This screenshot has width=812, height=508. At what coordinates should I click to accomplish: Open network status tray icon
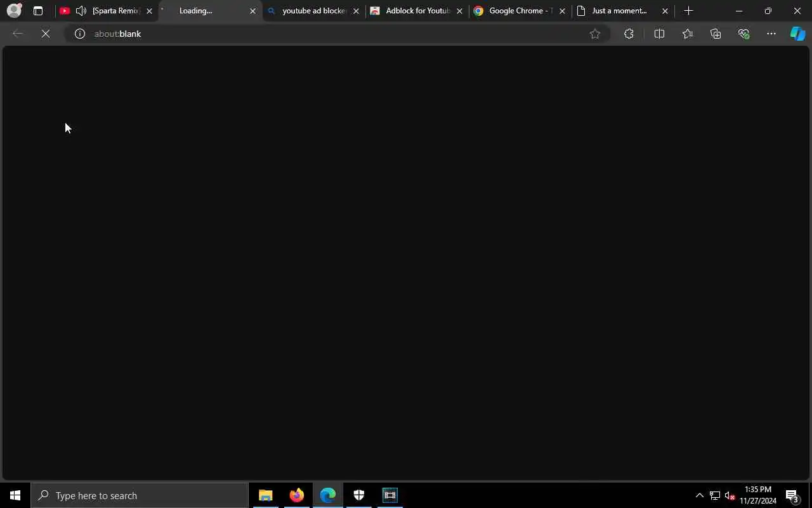(x=715, y=495)
